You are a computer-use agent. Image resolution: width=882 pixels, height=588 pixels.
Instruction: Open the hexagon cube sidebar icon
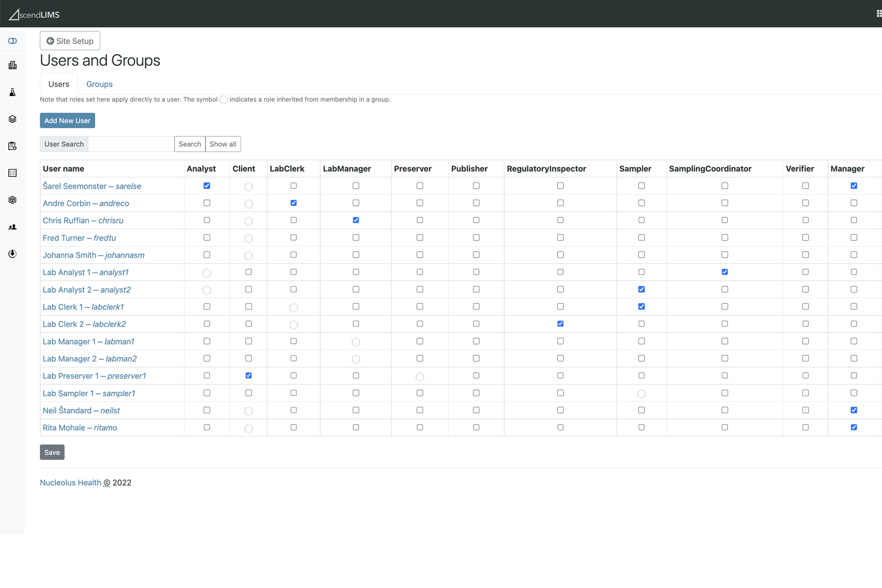tap(12, 200)
